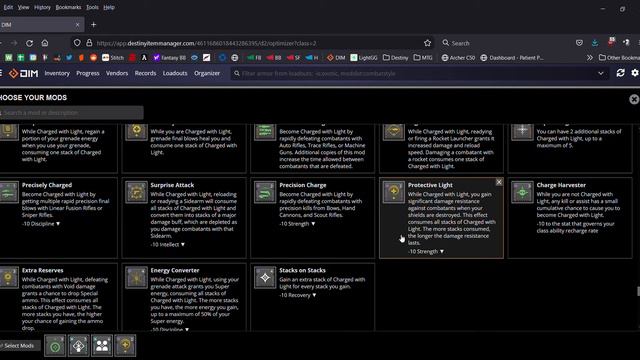Screen dimensions: 640x360
Task: Select the Charge Harvester mod icon
Action: (x=522, y=193)
